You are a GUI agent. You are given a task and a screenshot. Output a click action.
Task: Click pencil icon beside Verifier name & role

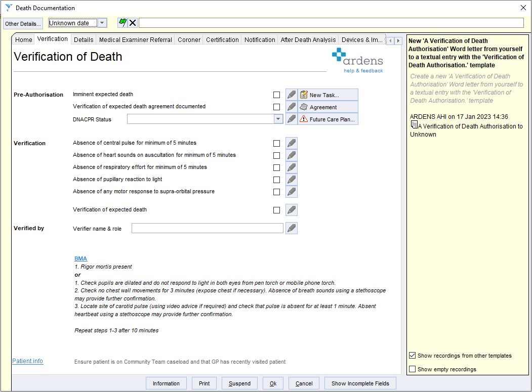click(x=292, y=228)
